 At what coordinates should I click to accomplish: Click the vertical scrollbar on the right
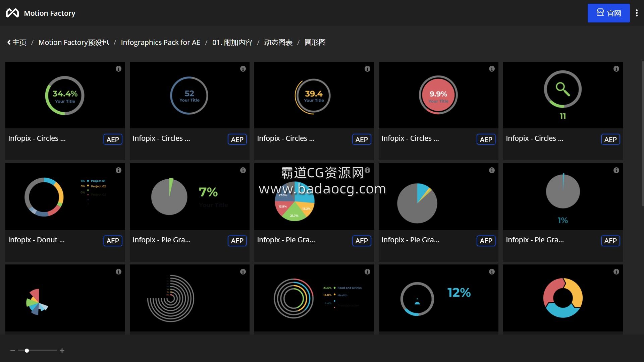[643, 134]
